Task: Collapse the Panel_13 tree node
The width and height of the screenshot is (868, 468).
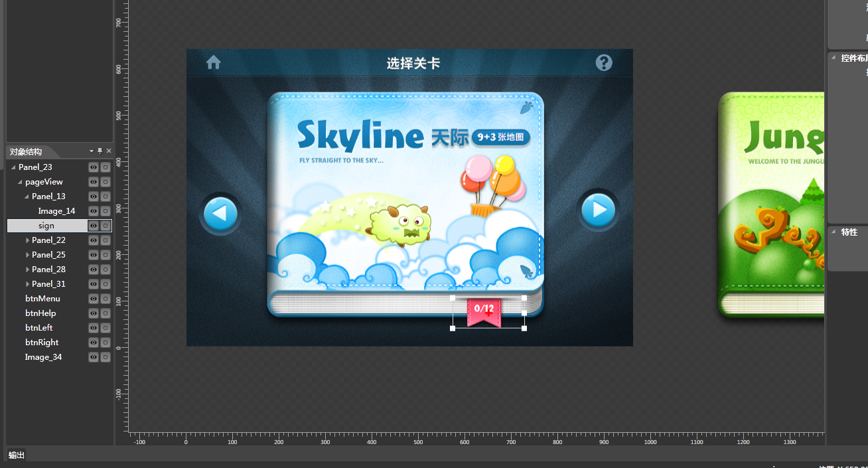Action: point(27,196)
